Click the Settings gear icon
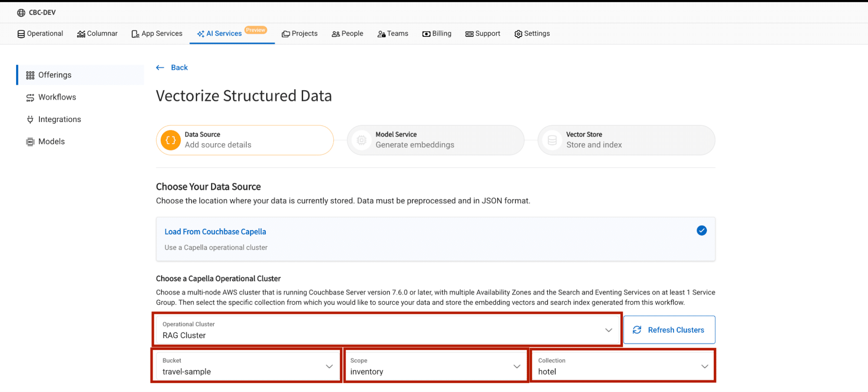This screenshot has height=392, width=868. point(518,34)
